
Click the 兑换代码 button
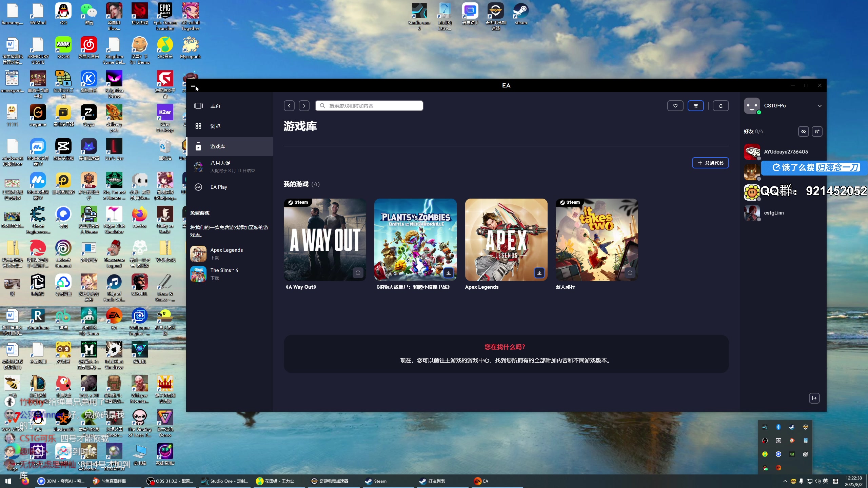coord(710,163)
